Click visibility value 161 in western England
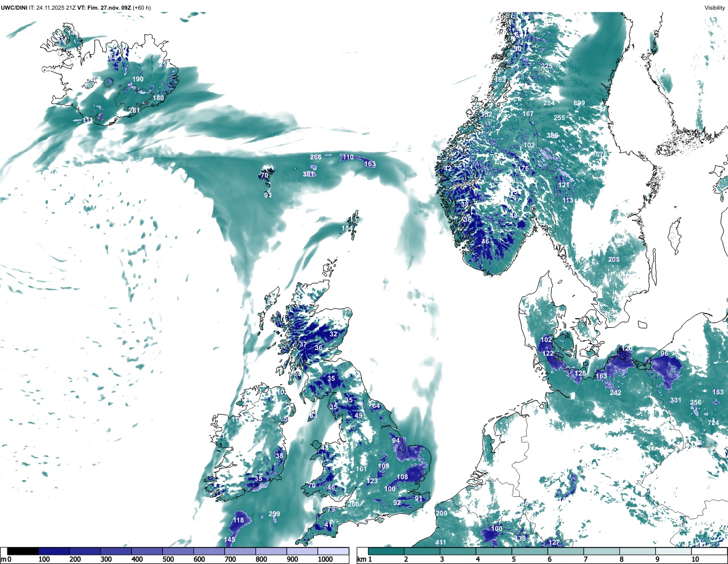The width and height of the screenshot is (728, 564). (361, 469)
